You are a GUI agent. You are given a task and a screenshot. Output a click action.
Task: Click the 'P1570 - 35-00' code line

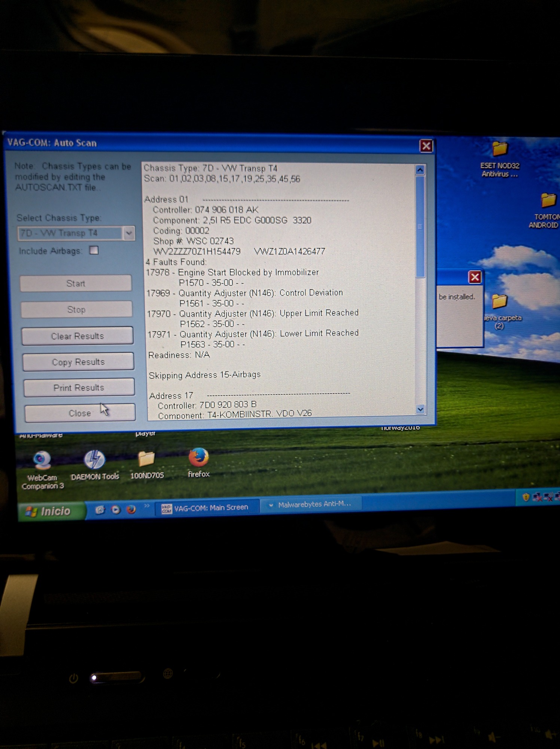point(211,283)
